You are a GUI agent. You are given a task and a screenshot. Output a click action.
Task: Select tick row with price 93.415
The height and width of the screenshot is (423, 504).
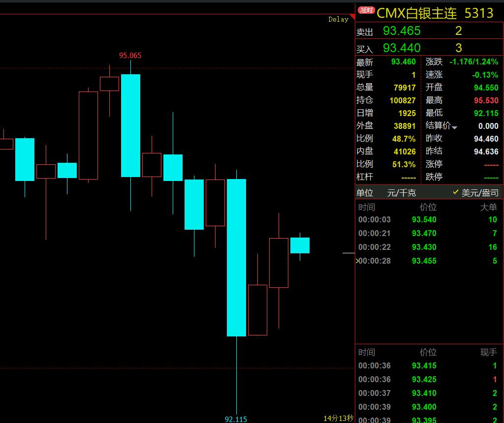(429, 366)
